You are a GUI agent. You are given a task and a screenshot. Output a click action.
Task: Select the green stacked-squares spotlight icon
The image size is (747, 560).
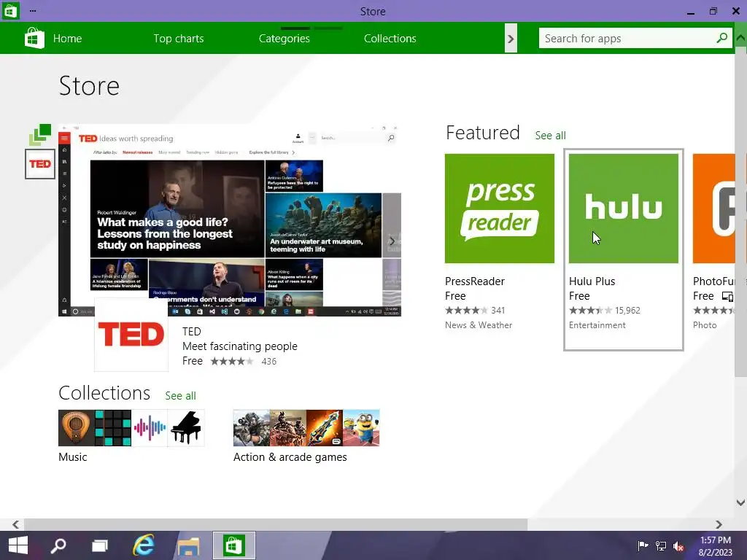click(40, 134)
